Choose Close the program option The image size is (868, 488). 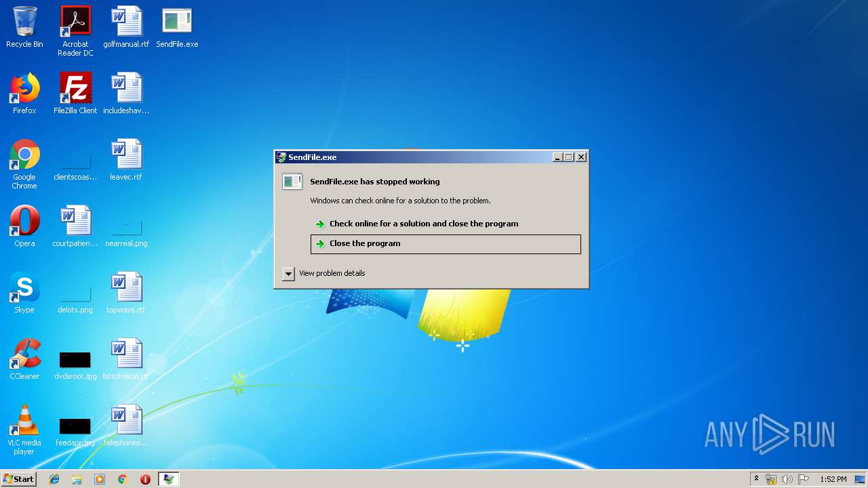(446, 244)
